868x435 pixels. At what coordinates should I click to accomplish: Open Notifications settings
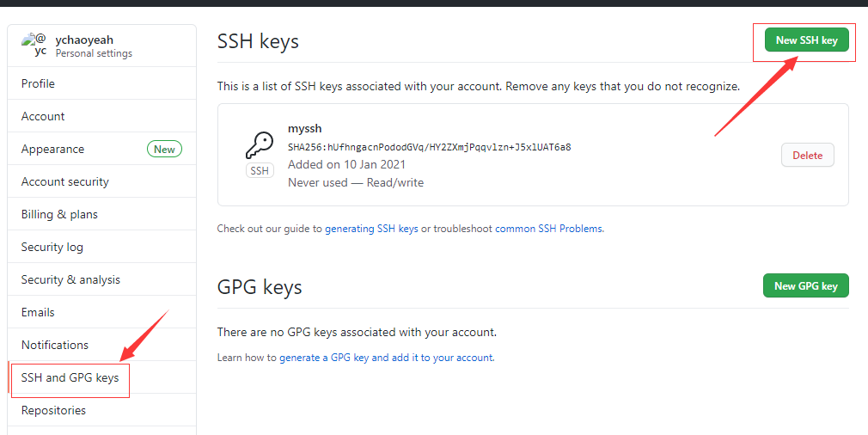coord(102,345)
